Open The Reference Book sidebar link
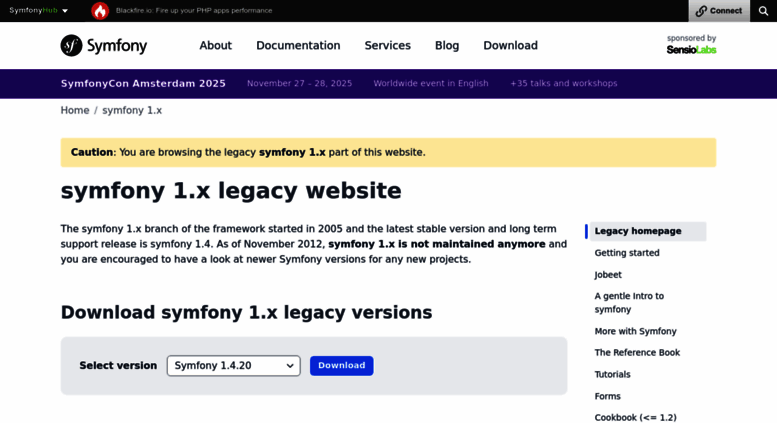Image resolution: width=777 pixels, height=423 pixels. (x=637, y=353)
